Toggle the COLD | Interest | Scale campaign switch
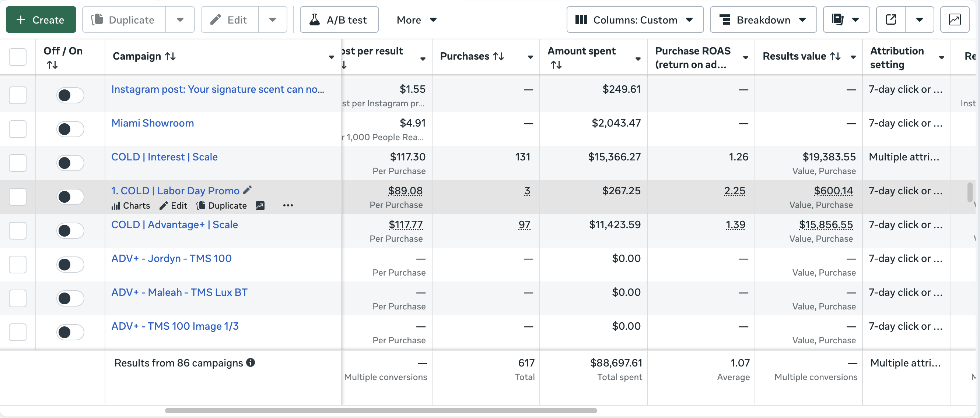 pyautogui.click(x=70, y=163)
